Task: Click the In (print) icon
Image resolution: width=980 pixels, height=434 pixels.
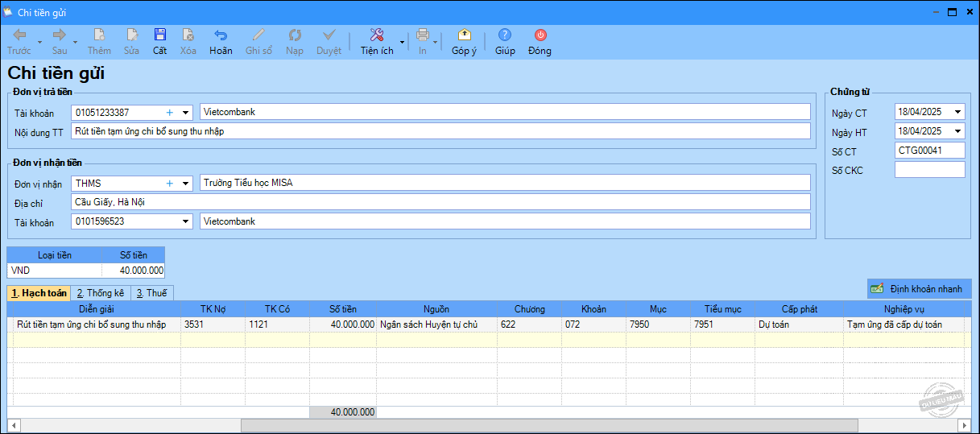Action: pyautogui.click(x=423, y=35)
